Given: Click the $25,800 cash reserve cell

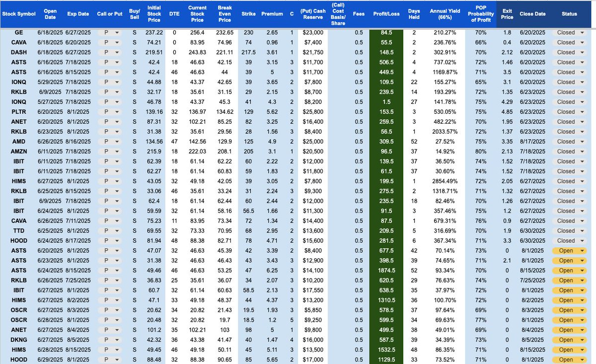Looking at the screenshot, I should point(313,112).
